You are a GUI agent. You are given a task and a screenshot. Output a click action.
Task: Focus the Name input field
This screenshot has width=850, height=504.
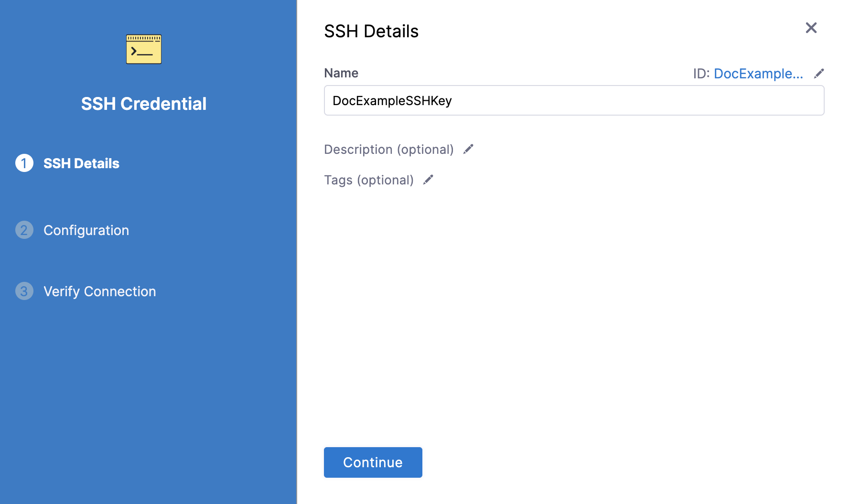(x=574, y=100)
